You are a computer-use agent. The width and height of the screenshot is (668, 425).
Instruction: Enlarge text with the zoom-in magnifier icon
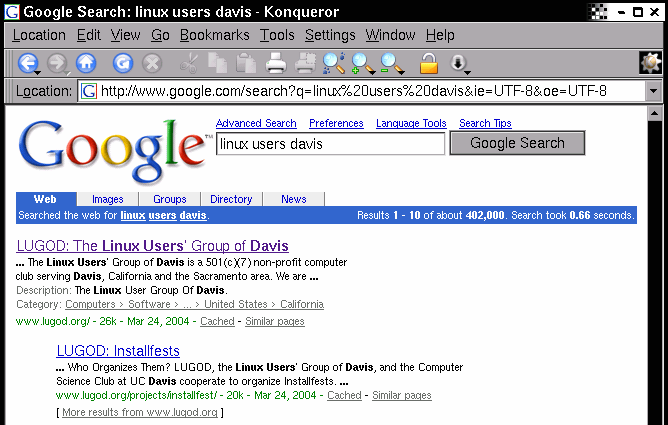pyautogui.click(x=361, y=64)
